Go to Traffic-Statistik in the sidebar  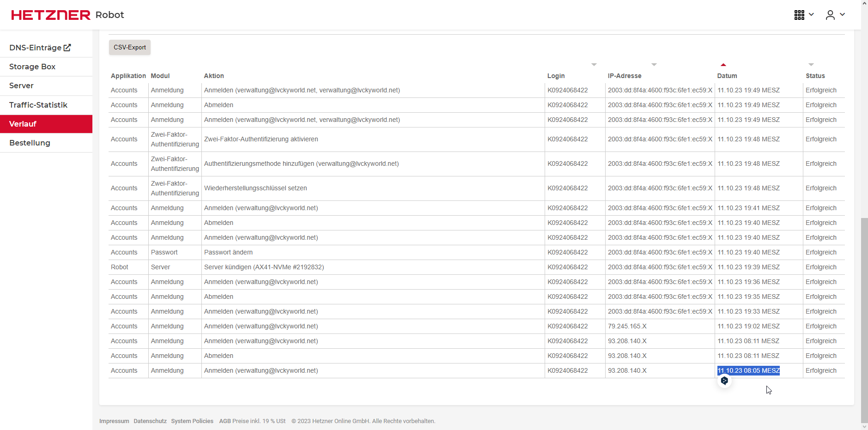coord(38,105)
